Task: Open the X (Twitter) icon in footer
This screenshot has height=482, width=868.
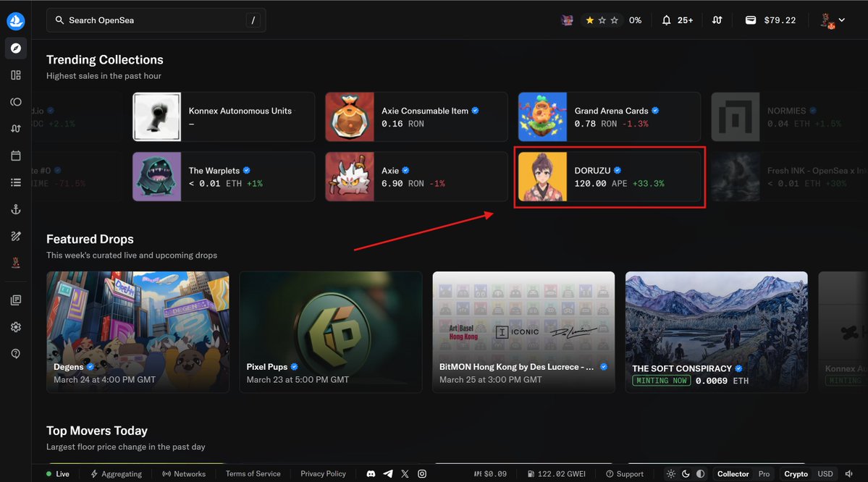Action: pos(405,474)
